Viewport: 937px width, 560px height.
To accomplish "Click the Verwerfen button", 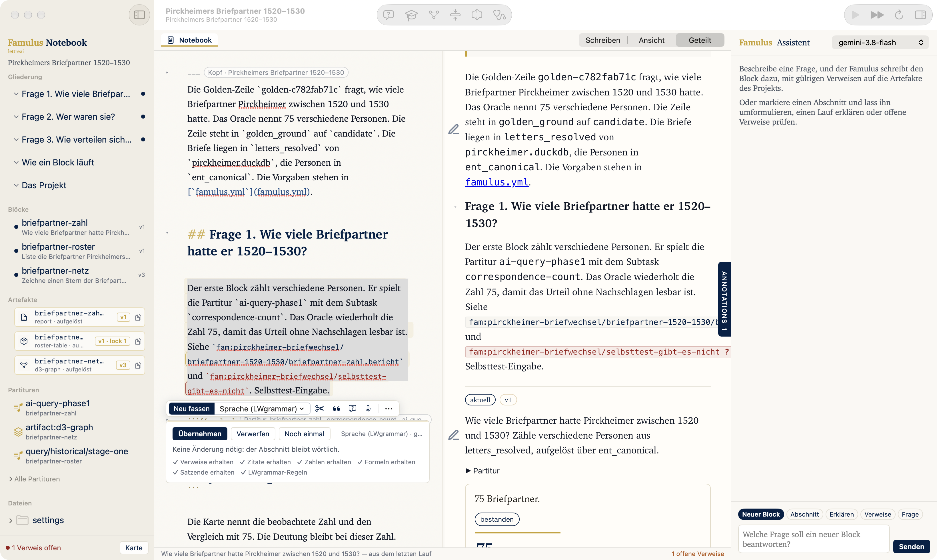I will (x=253, y=434).
